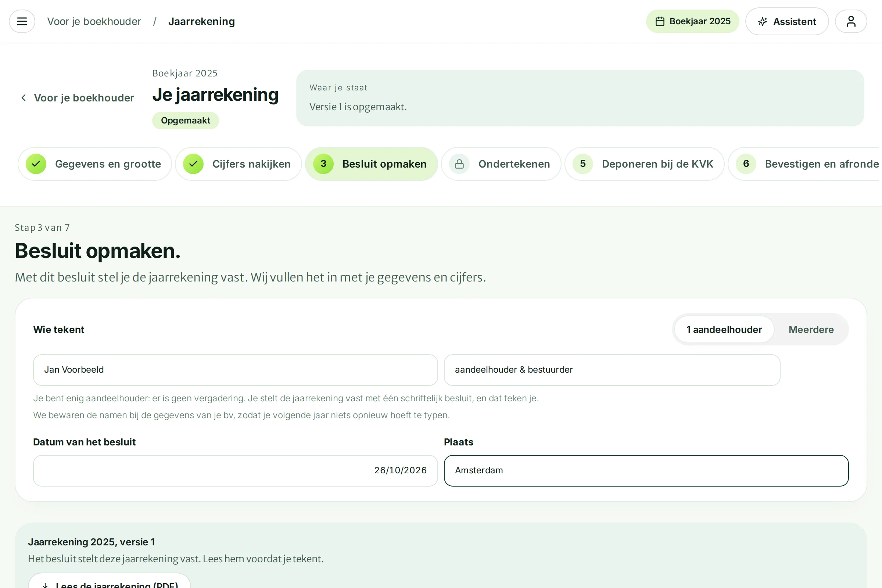This screenshot has height=588, width=882.
Task: Click the Jaarrekening breadcrumb
Action: click(201, 21)
